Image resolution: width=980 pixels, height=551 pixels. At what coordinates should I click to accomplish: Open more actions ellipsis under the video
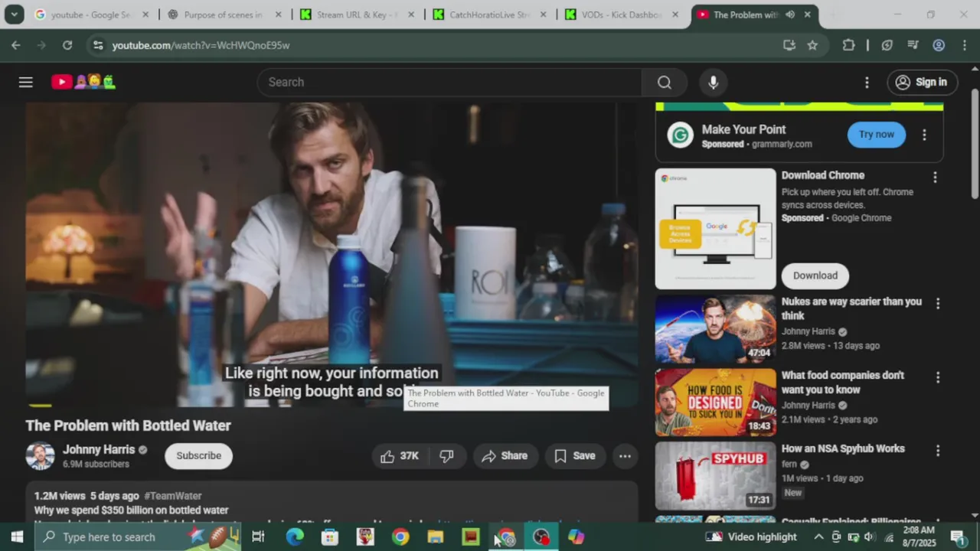tap(625, 455)
